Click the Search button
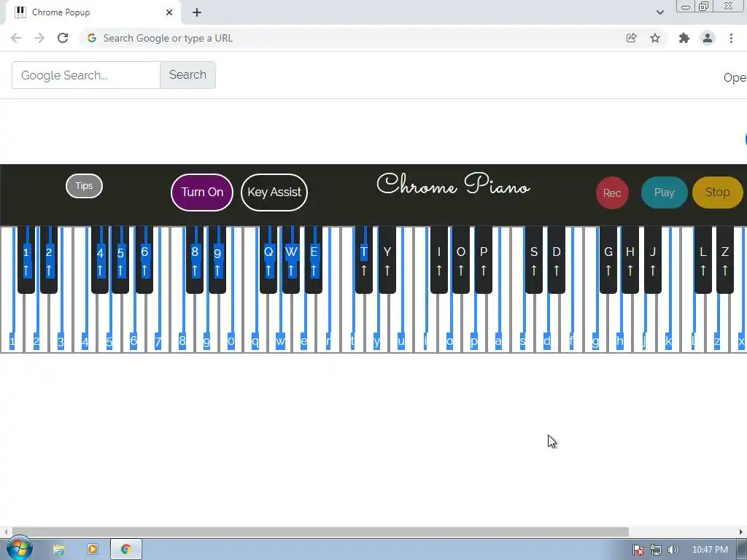 pos(187,75)
